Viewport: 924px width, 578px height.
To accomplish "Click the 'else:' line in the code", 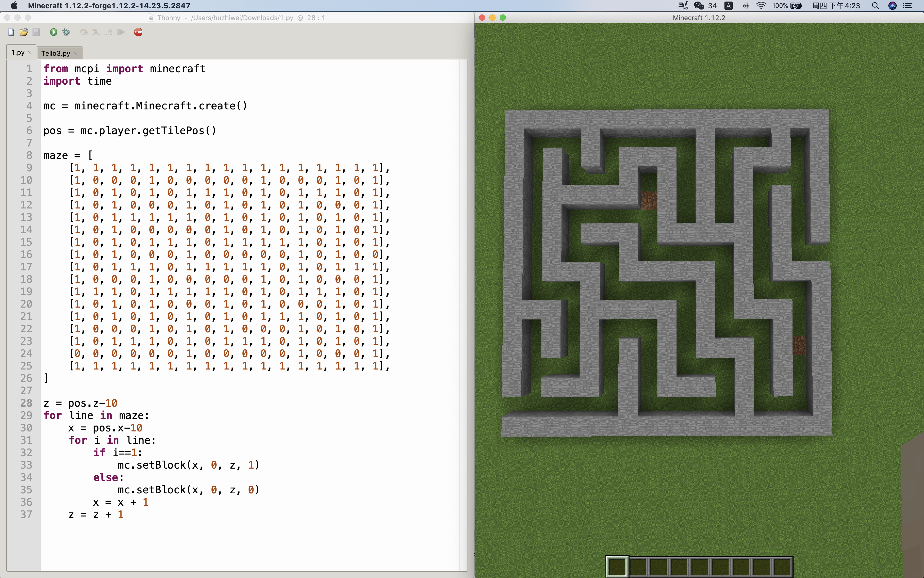I will click(x=109, y=477).
